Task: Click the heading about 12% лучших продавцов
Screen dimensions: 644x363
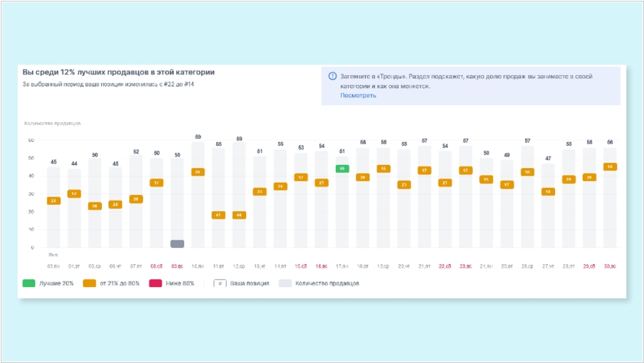Action: click(x=118, y=72)
